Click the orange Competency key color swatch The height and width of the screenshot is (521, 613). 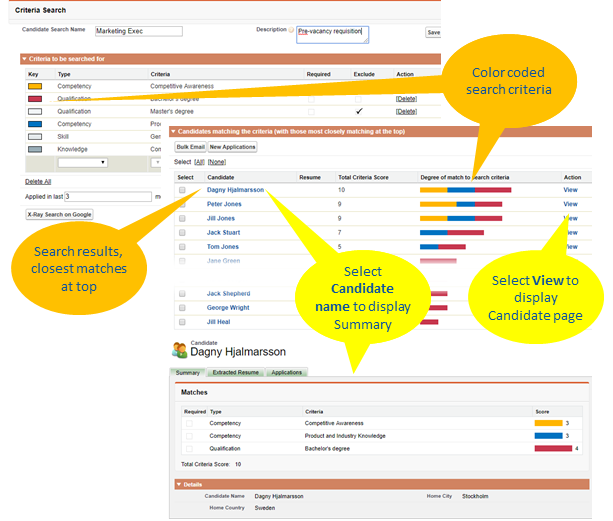pyautogui.click(x=34, y=87)
